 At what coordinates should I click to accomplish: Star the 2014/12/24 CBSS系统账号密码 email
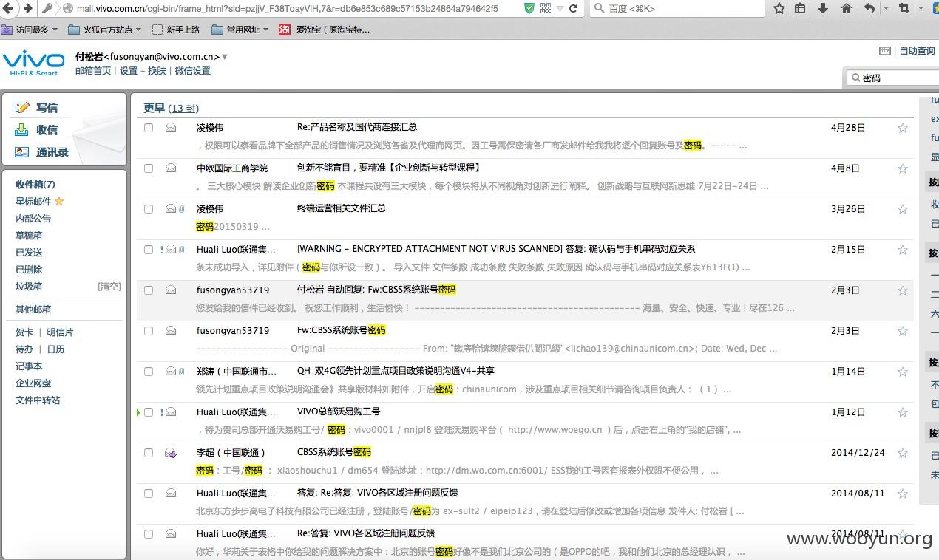(x=903, y=453)
